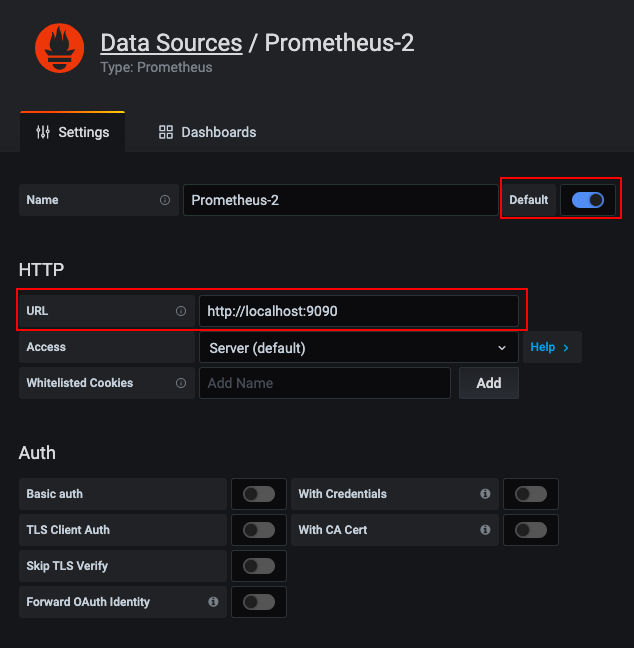The width and height of the screenshot is (634, 648).
Task: Open the Access Server (default) dropdown
Action: [x=359, y=347]
